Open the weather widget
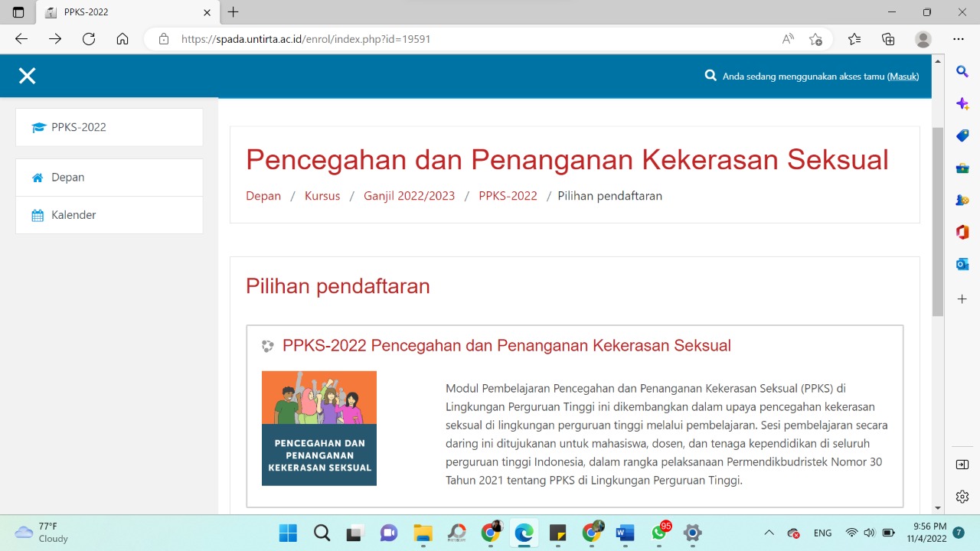Screen dimensions: 980x551 [42, 533]
